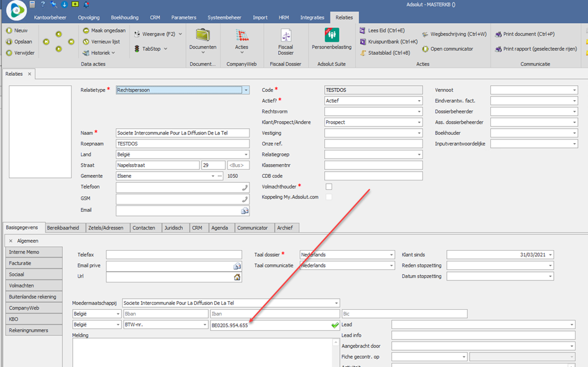
Task: Close the Relaties document tab
Action: tap(29, 74)
